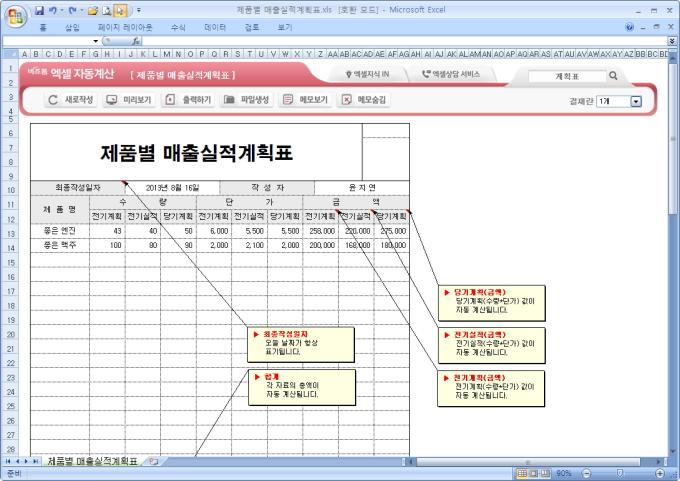Click the 새로작성 button
This screenshot has width=680, height=481.
click(71, 100)
